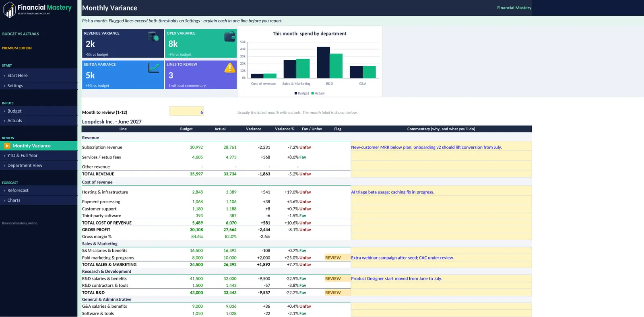Click the Variance % column header
The width and height of the screenshot is (644, 317).
pyautogui.click(x=285, y=129)
